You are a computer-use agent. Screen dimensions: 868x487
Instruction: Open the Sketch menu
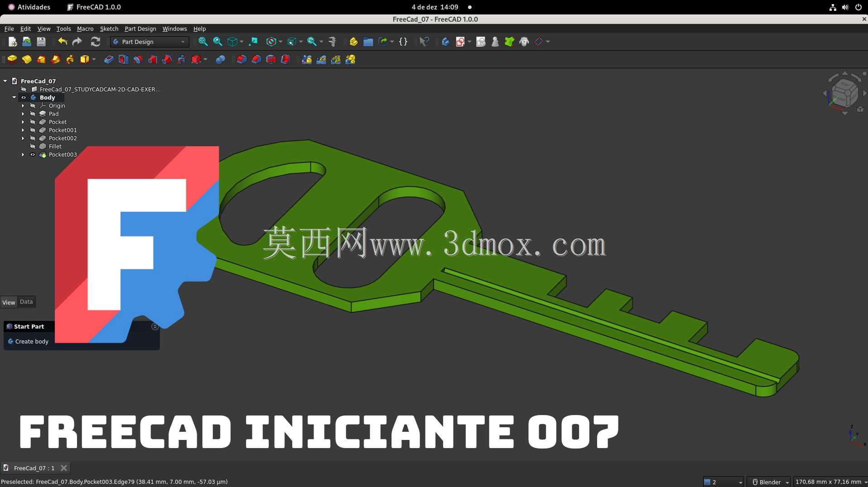109,29
